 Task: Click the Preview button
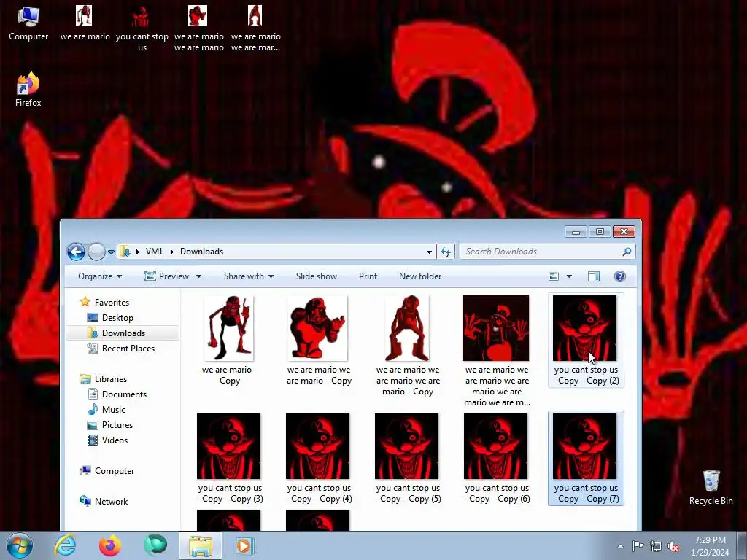coord(167,276)
